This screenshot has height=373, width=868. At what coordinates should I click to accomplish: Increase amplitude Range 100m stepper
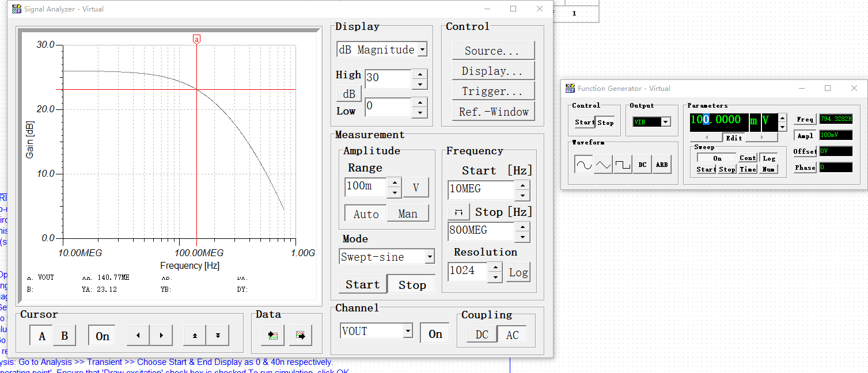tap(394, 182)
